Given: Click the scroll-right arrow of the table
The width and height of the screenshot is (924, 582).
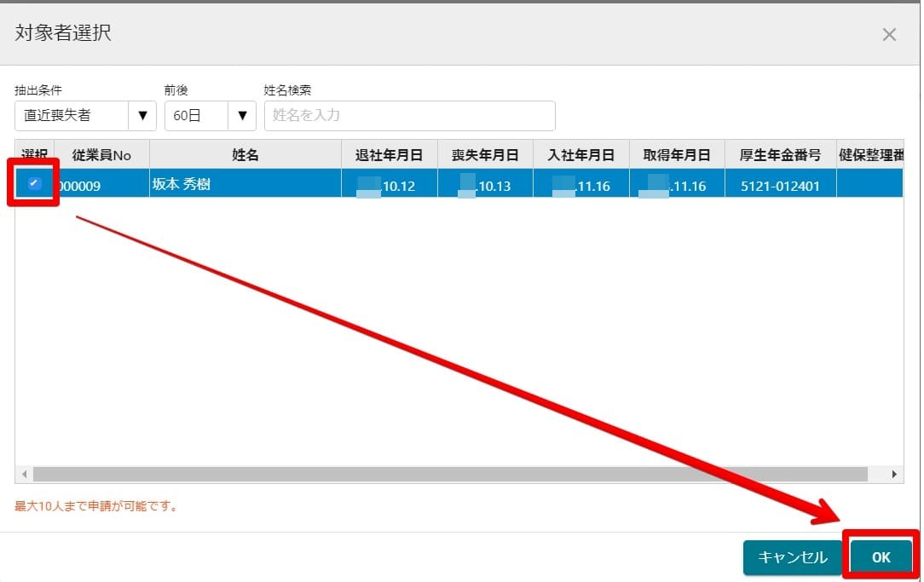Looking at the screenshot, I should (894, 474).
